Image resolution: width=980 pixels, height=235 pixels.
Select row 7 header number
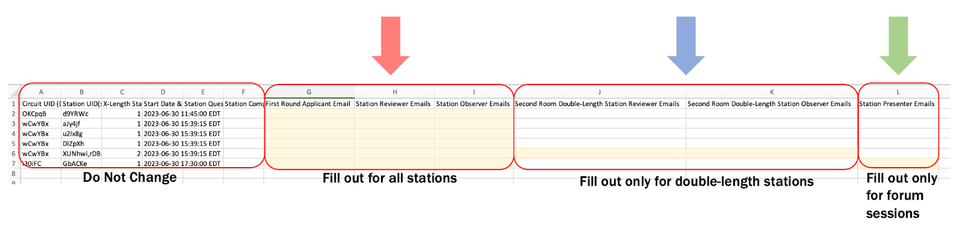(x=13, y=163)
